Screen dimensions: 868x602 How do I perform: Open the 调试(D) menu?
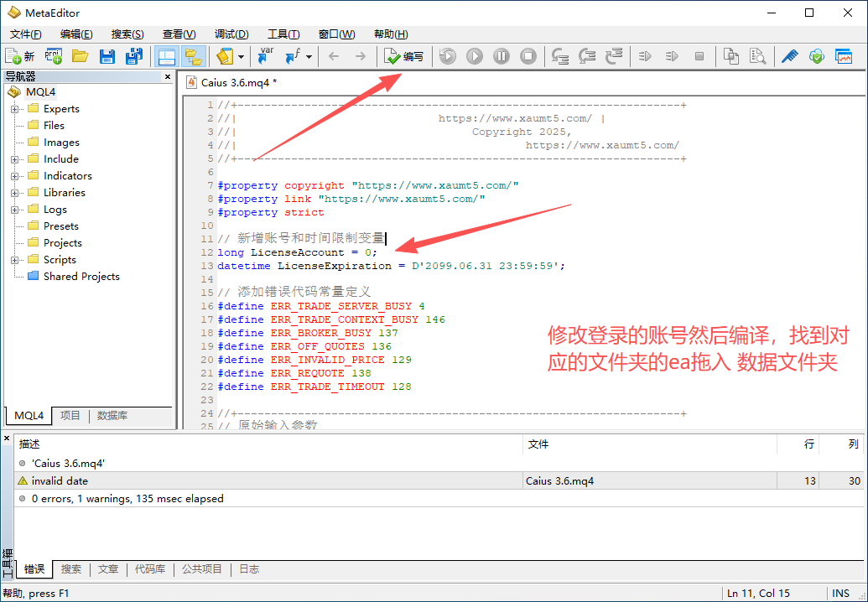231,34
